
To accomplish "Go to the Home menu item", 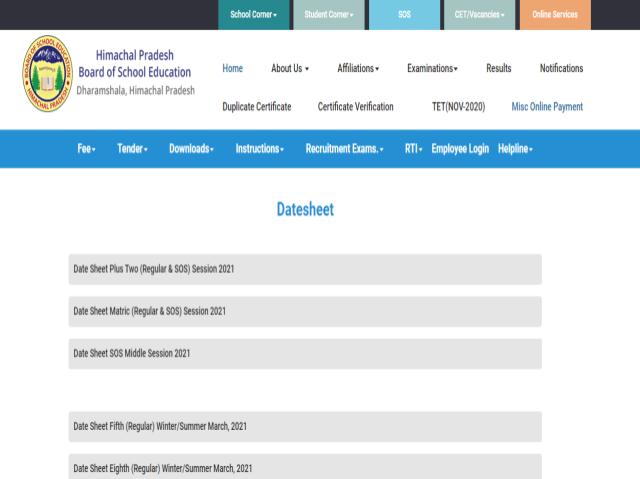I will click(x=233, y=68).
